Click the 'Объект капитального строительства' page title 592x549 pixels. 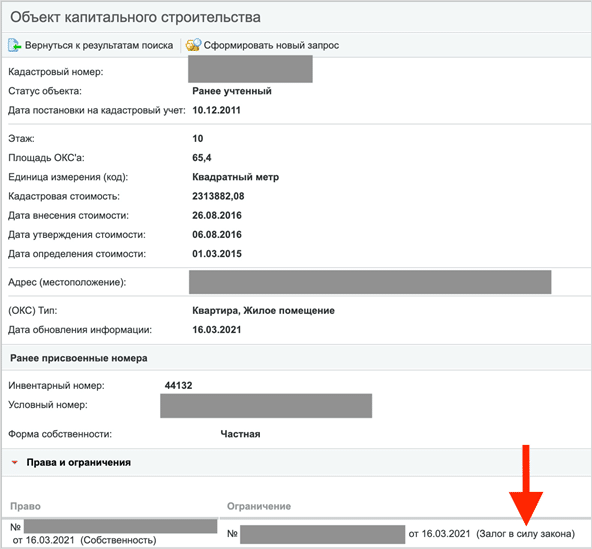coord(135,17)
